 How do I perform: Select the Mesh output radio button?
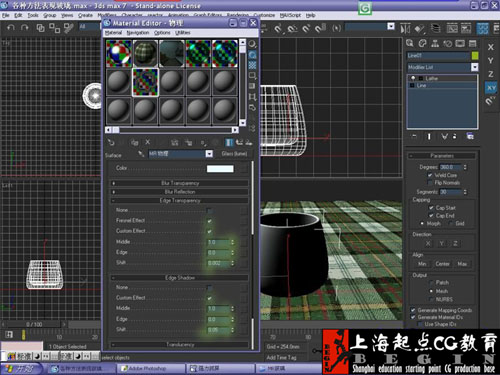431,291
